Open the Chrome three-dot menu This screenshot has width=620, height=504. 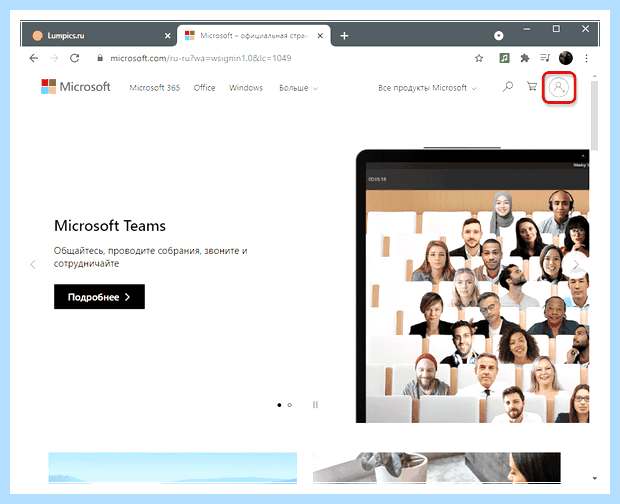(586, 58)
